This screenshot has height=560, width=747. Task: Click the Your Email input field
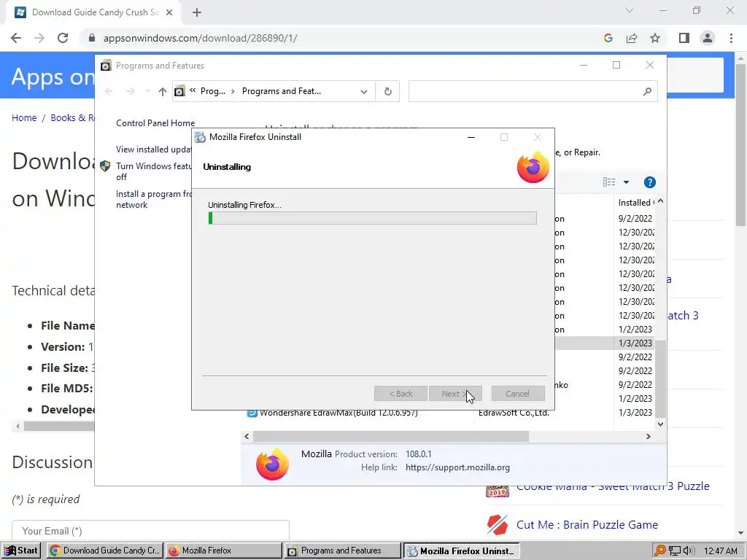pyautogui.click(x=150, y=531)
